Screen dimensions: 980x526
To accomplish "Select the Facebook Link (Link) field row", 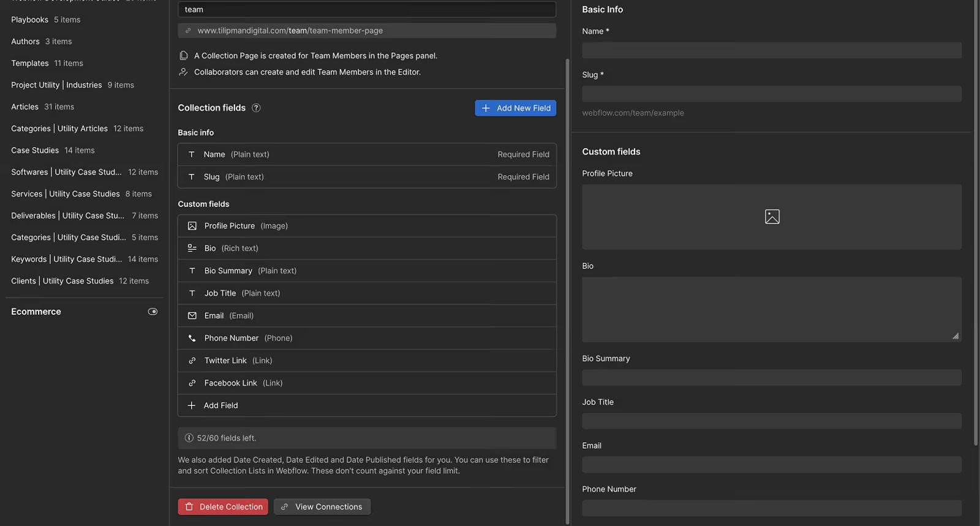I will [x=367, y=383].
